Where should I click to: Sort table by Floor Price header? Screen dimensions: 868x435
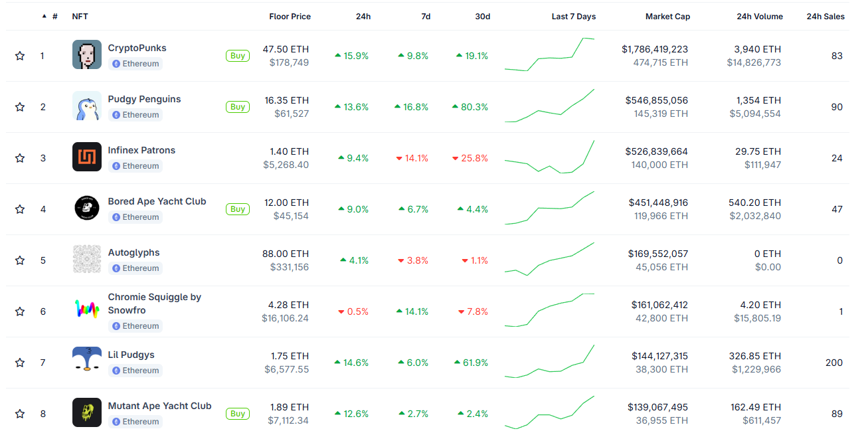290,17
